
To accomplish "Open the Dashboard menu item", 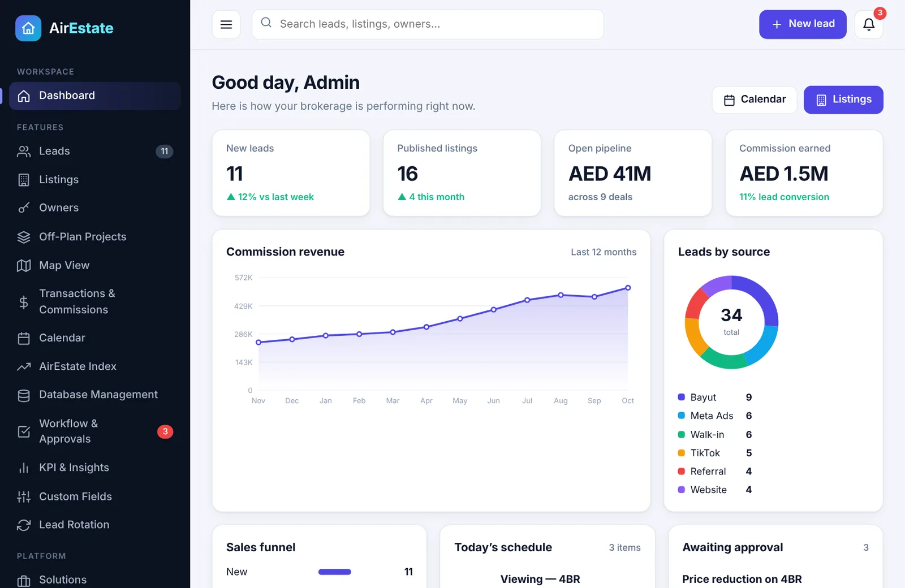I will 95,96.
